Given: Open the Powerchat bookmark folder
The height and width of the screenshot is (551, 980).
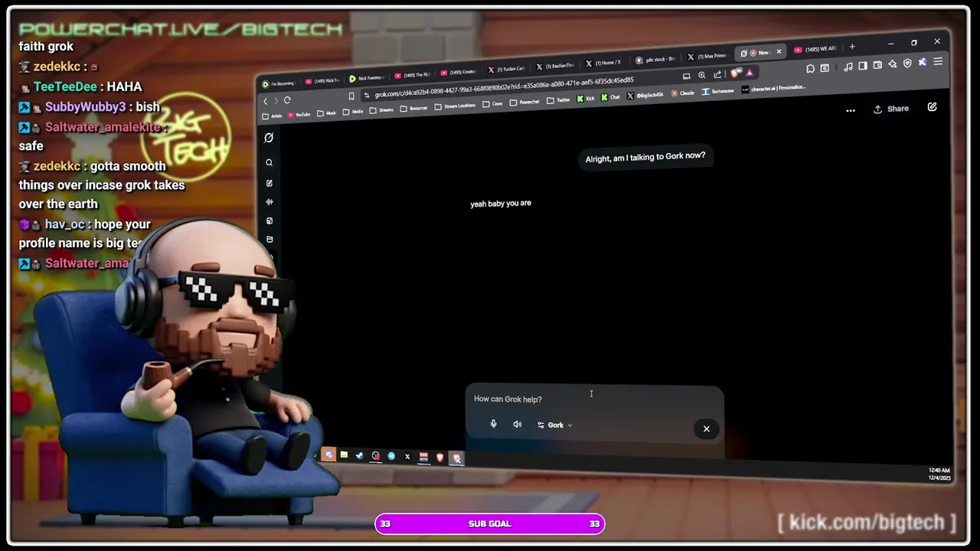Looking at the screenshot, I should point(524,102).
